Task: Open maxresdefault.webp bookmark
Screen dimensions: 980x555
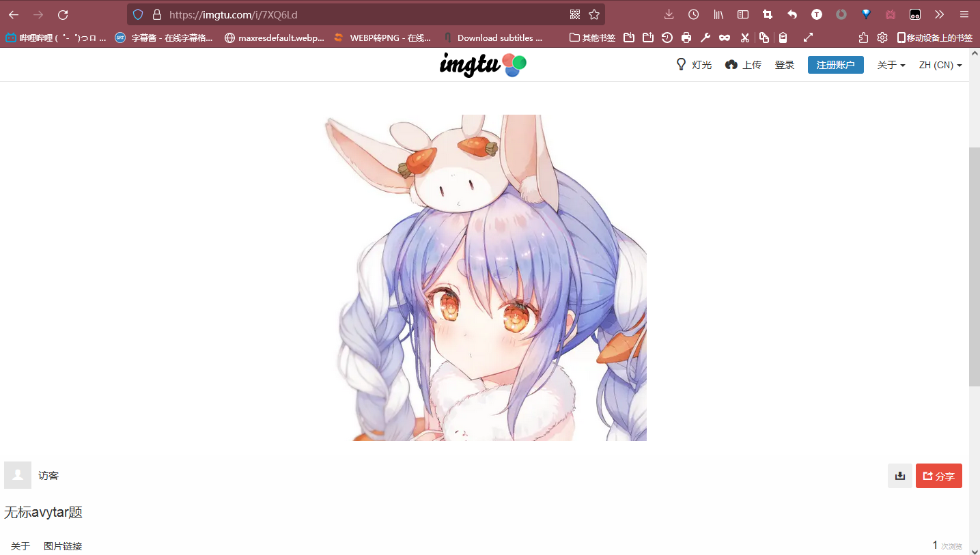Action: tap(274, 38)
